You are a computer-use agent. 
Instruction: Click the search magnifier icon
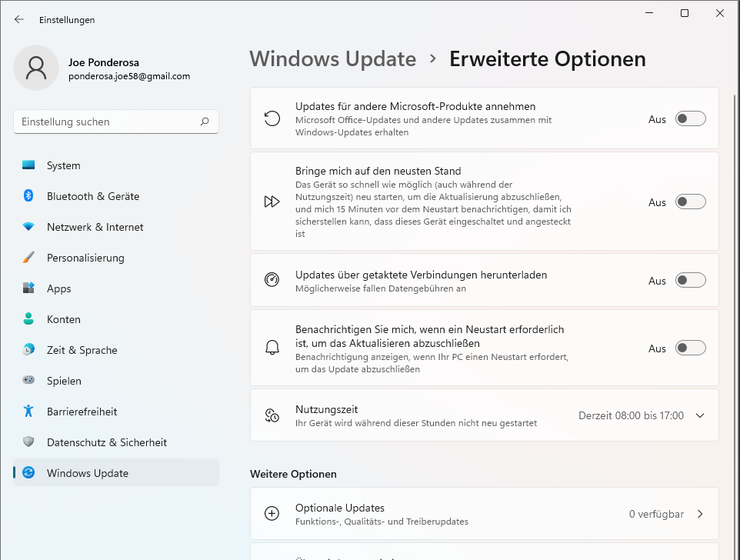click(205, 122)
